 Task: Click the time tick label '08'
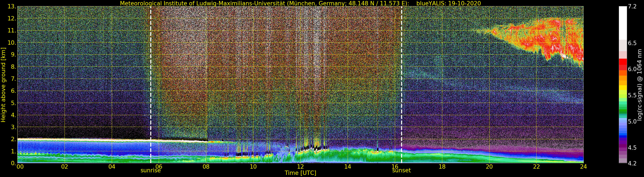(x=206, y=166)
